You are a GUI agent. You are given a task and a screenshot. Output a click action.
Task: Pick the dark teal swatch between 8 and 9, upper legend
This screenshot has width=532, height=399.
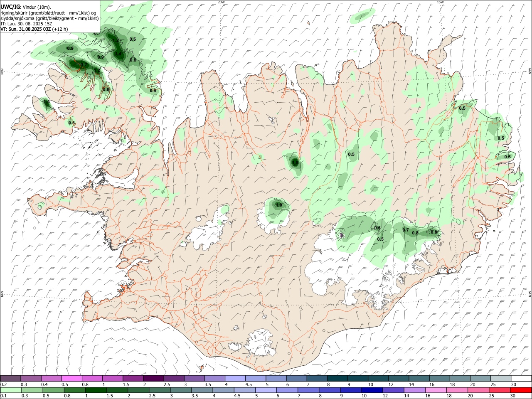337,378
